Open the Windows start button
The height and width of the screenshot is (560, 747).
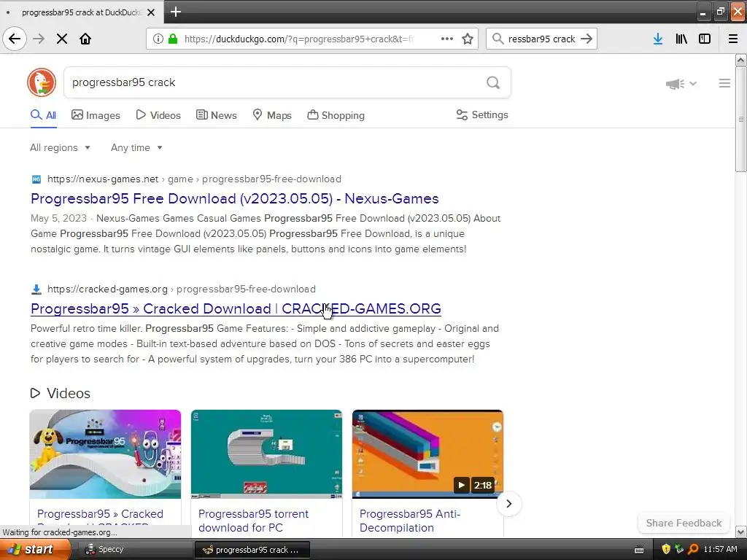tap(35, 549)
